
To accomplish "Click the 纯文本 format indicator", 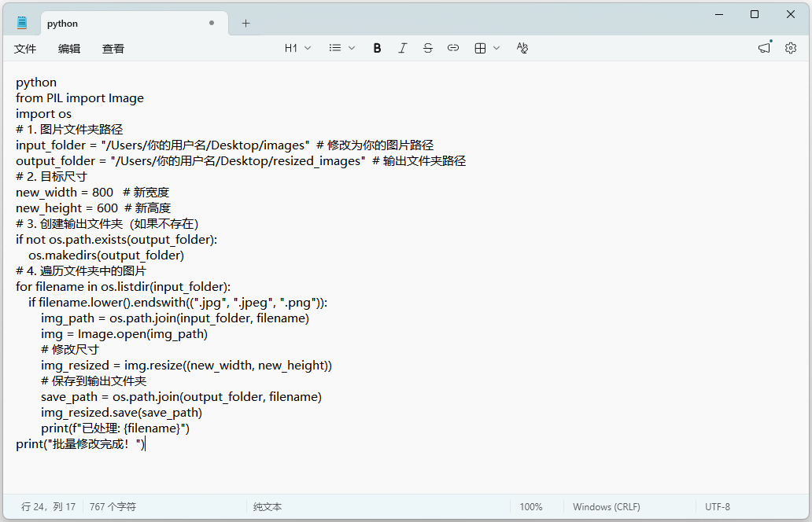I will [x=268, y=507].
